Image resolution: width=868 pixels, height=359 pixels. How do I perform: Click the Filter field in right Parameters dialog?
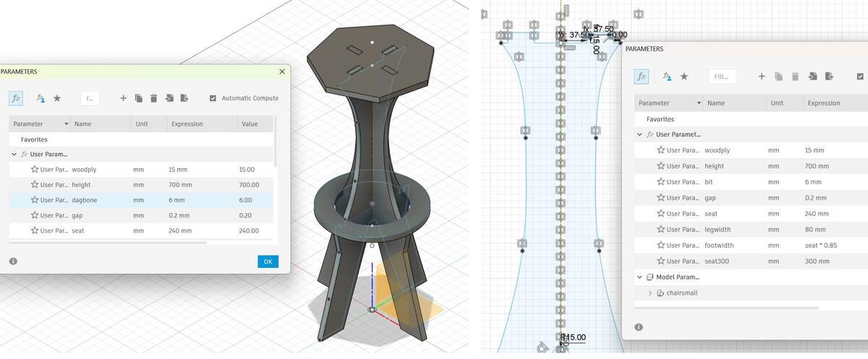(723, 76)
